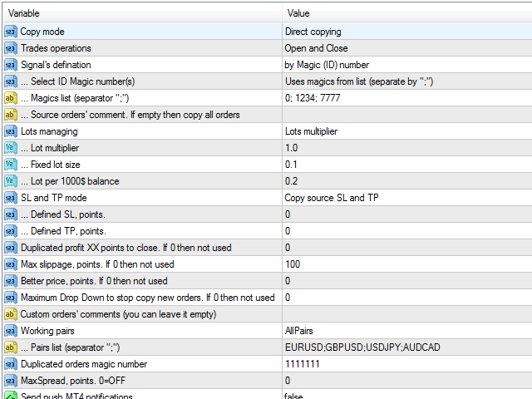Click the icon beside SL and TP mode
The image size is (532, 399).
pyautogui.click(x=10, y=198)
